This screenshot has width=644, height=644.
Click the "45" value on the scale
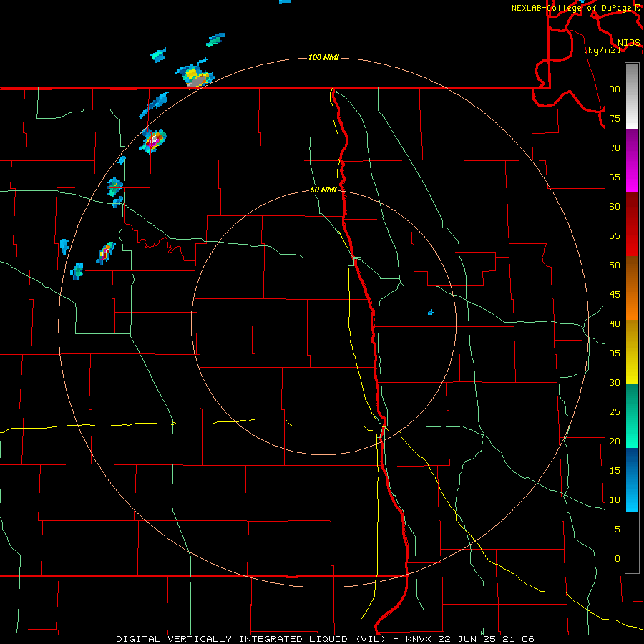615,295
